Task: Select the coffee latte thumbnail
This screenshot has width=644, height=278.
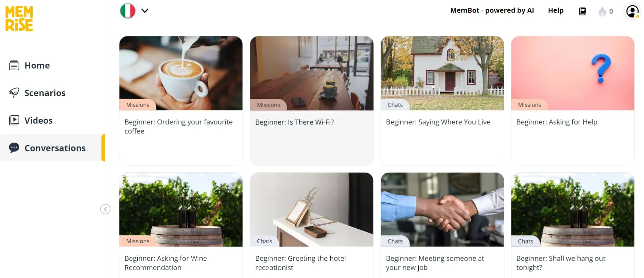Action: (181, 73)
